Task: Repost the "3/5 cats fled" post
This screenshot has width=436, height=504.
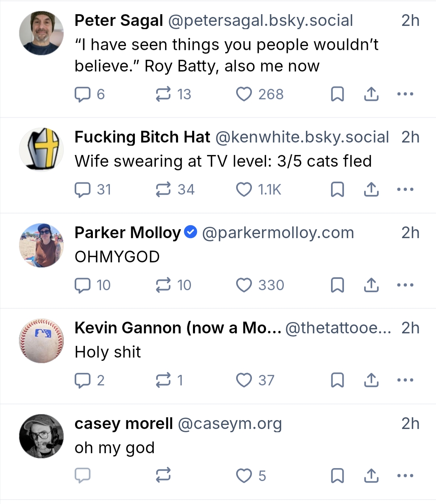Action: click(x=163, y=190)
